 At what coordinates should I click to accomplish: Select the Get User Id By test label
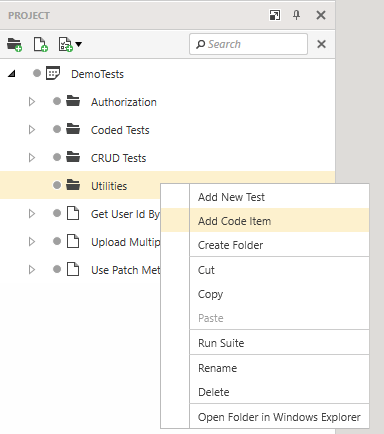(125, 214)
